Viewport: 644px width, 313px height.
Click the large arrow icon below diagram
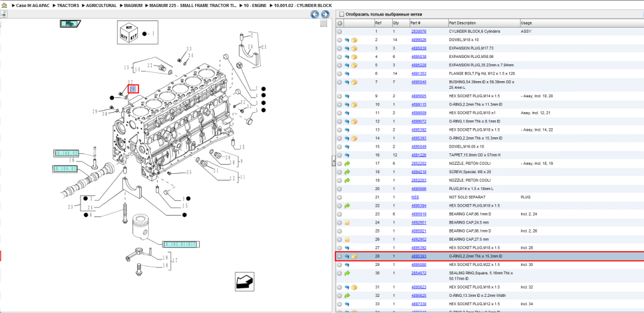coord(244,281)
